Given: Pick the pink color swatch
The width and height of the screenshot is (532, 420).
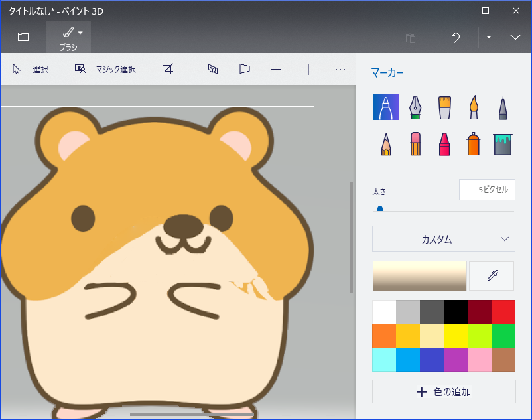Looking at the screenshot, I should (x=480, y=359).
